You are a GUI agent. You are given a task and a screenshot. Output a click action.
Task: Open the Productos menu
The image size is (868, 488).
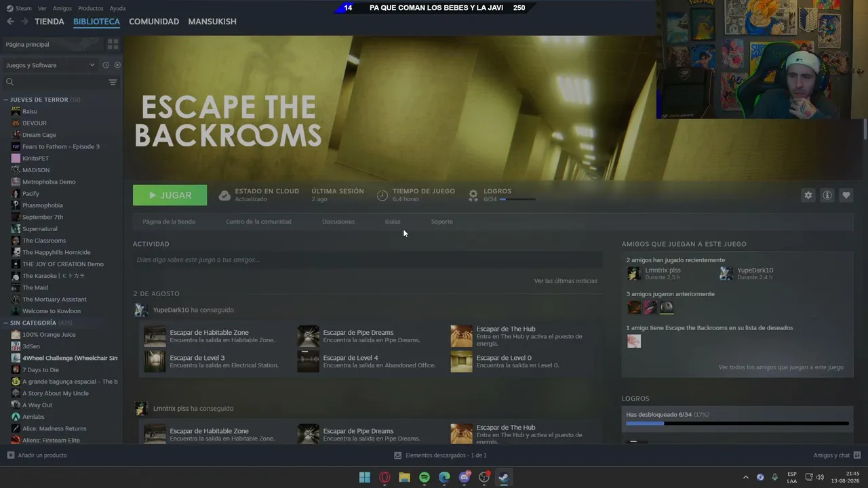coord(91,8)
